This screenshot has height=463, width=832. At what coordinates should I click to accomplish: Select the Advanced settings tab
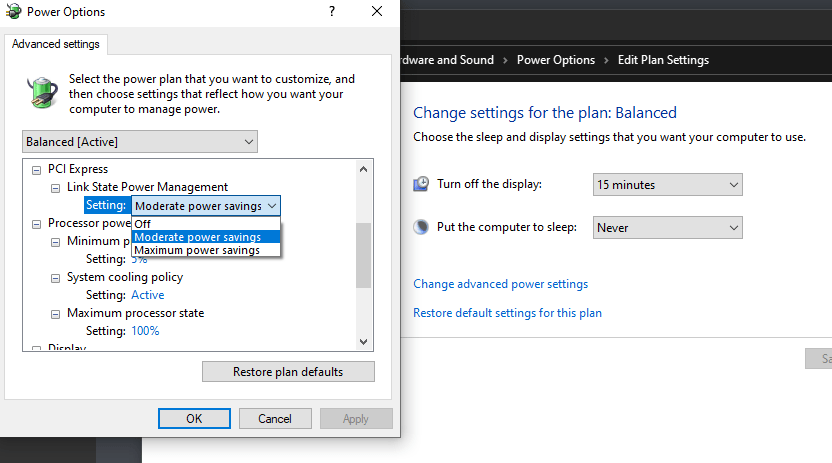56,44
